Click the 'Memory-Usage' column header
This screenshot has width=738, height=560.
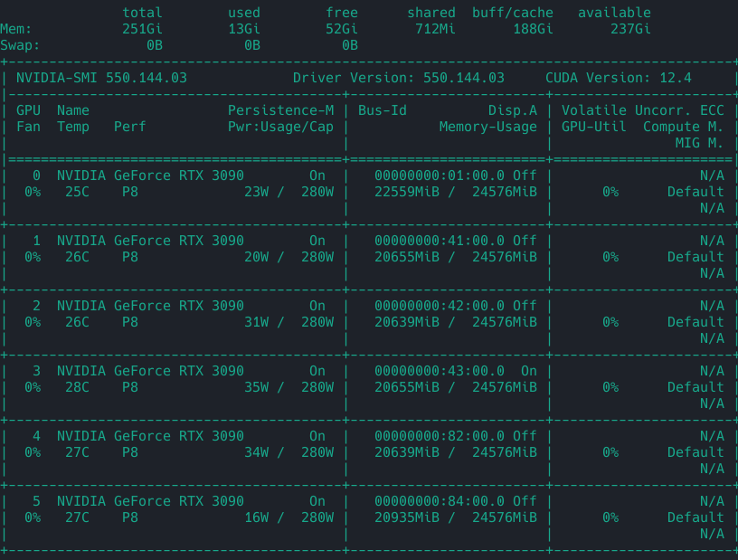(488, 127)
